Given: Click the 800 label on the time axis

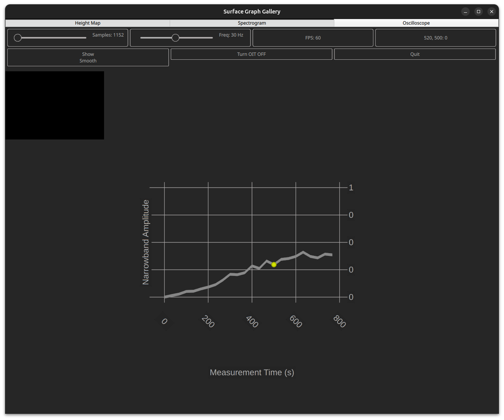Looking at the screenshot, I should tap(339, 321).
